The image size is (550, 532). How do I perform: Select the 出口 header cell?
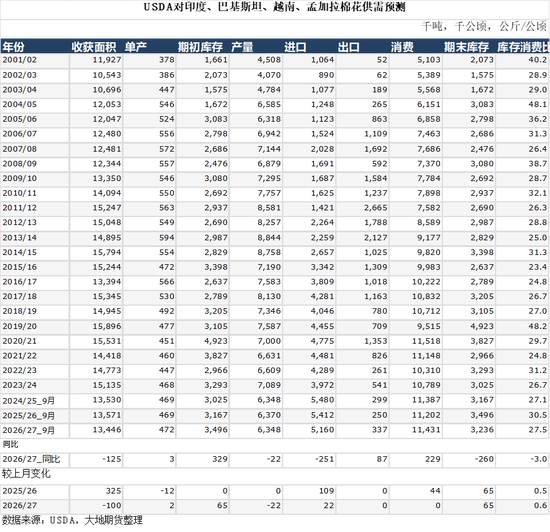click(x=349, y=47)
